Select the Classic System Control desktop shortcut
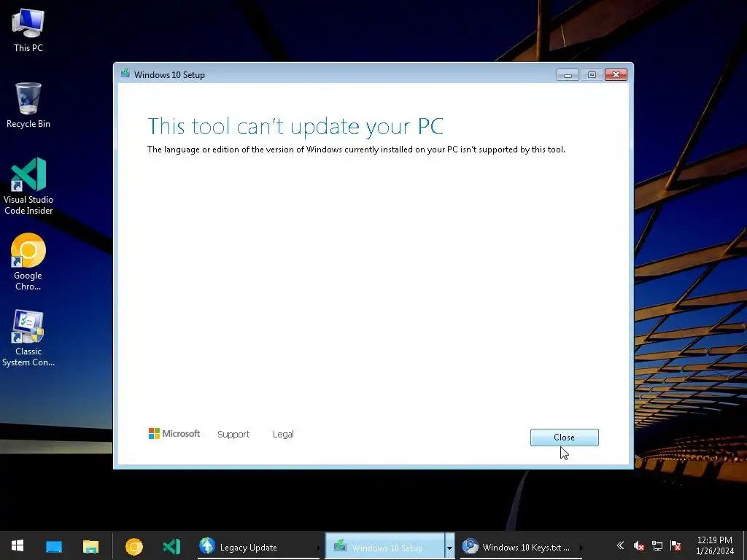 pyautogui.click(x=28, y=338)
